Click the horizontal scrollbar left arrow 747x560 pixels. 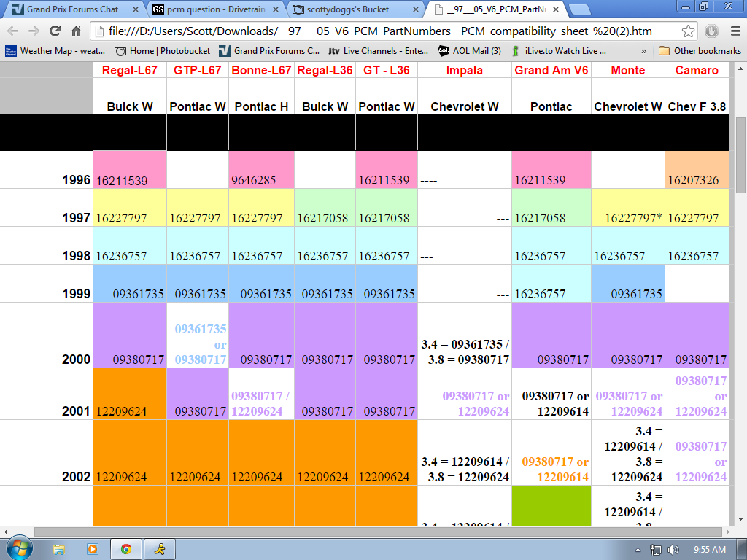[x=5, y=532]
